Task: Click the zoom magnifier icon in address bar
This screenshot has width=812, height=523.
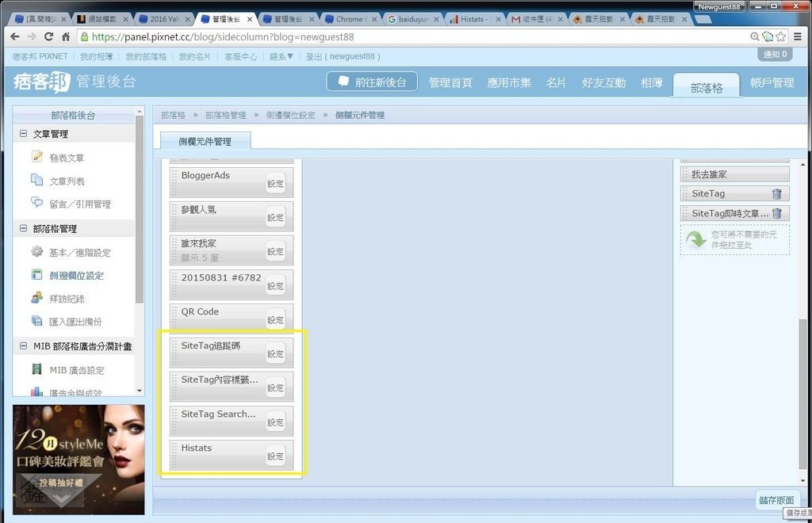Action: 755,36
